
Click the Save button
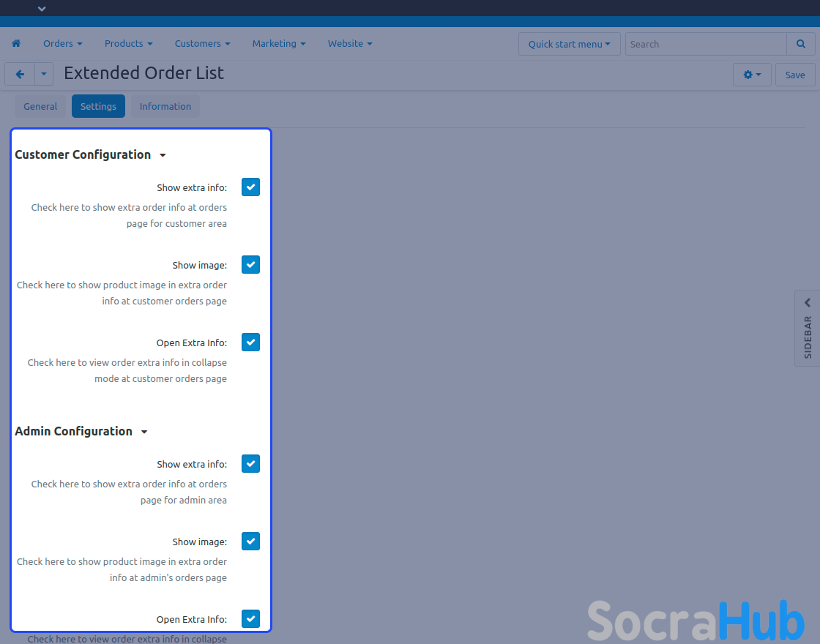click(794, 75)
